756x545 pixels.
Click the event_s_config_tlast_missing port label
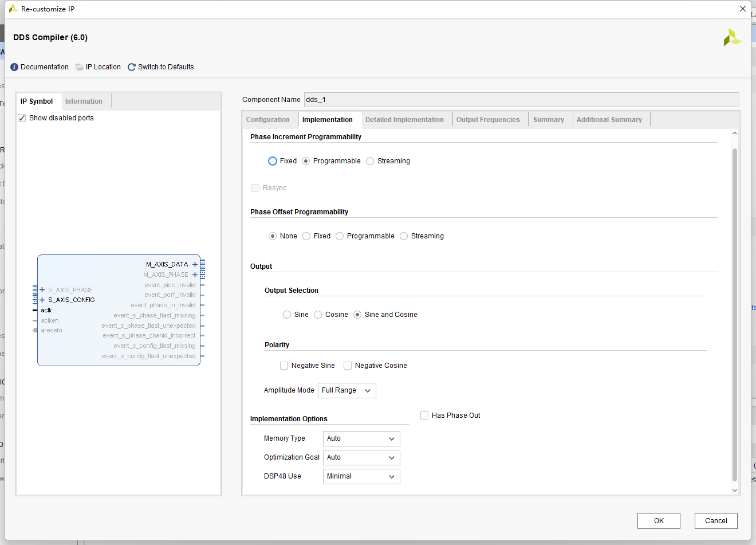155,346
